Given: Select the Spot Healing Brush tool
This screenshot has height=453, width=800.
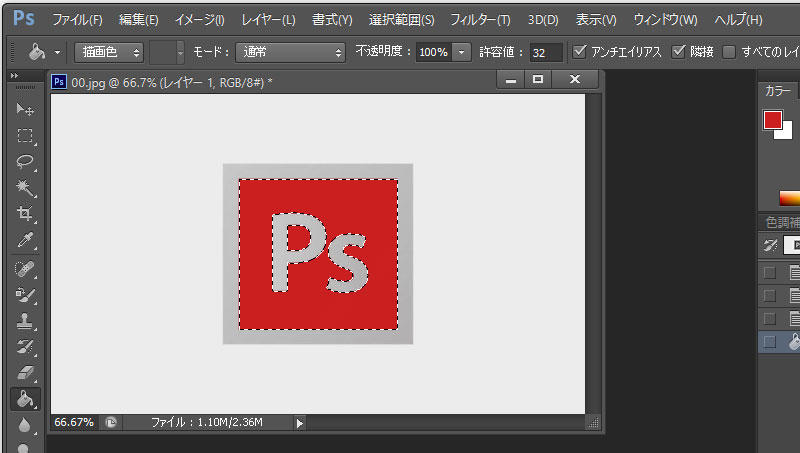Looking at the screenshot, I should point(24,269).
